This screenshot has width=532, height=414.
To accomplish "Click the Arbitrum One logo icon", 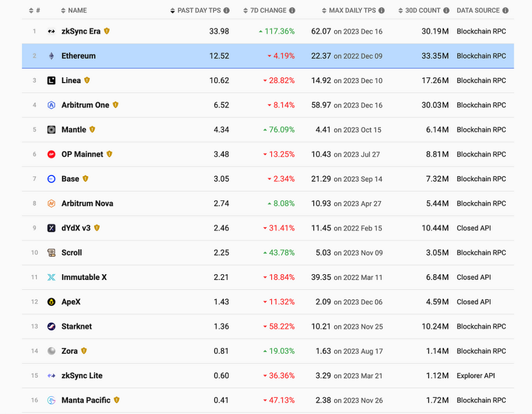I will click(51, 105).
